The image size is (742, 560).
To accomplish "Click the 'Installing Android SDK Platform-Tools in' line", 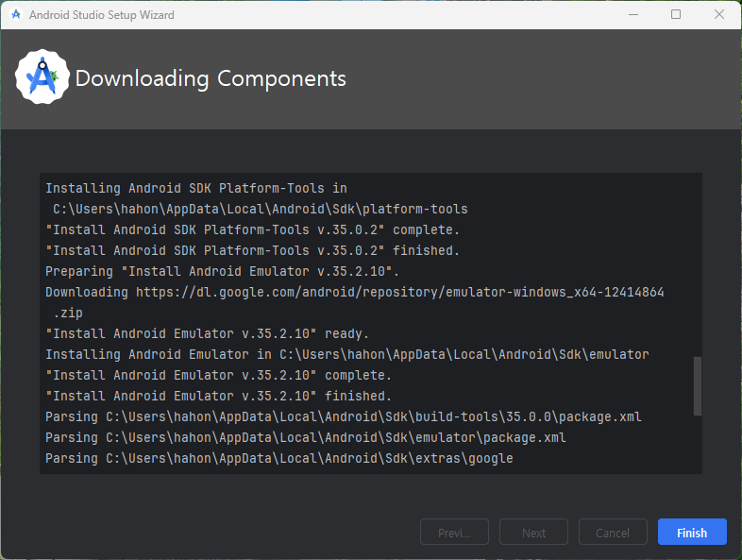I will 196,189.
